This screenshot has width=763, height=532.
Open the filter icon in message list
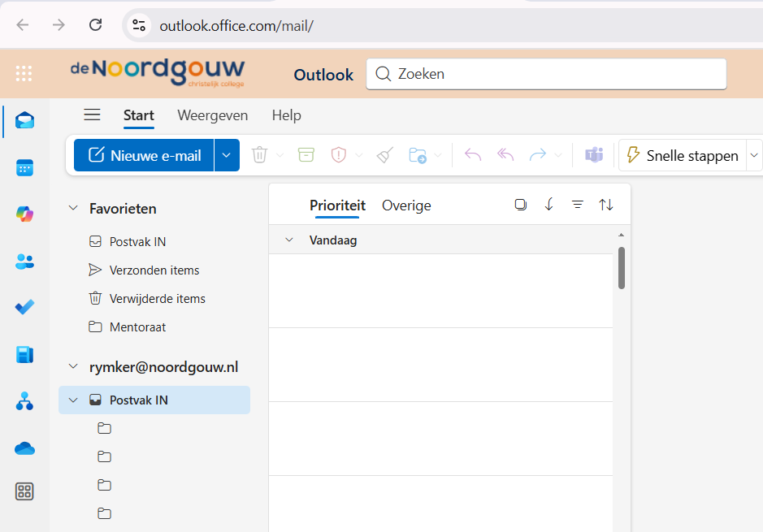[578, 205]
